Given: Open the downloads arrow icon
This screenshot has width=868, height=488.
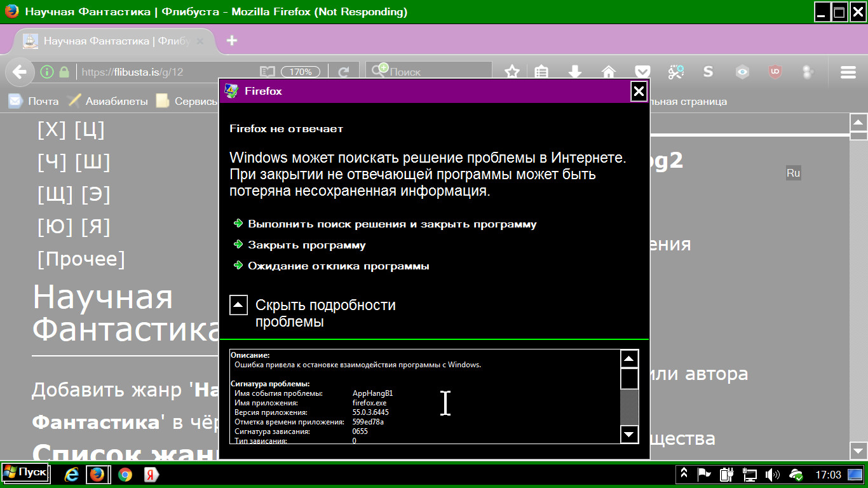Looking at the screenshot, I should click(575, 72).
